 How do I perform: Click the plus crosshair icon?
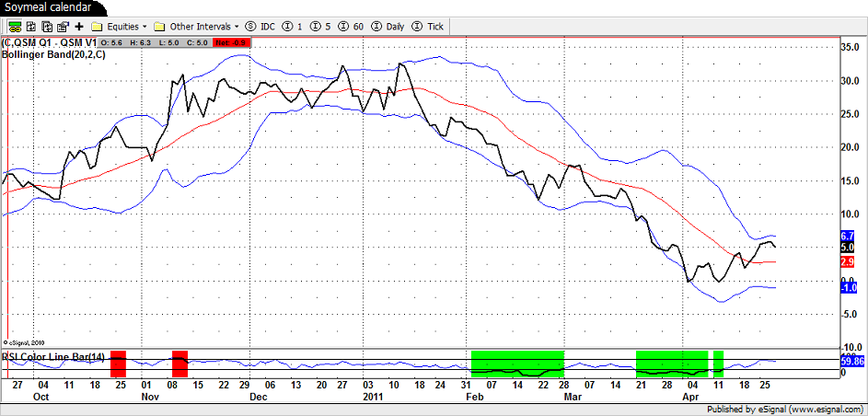(x=78, y=27)
